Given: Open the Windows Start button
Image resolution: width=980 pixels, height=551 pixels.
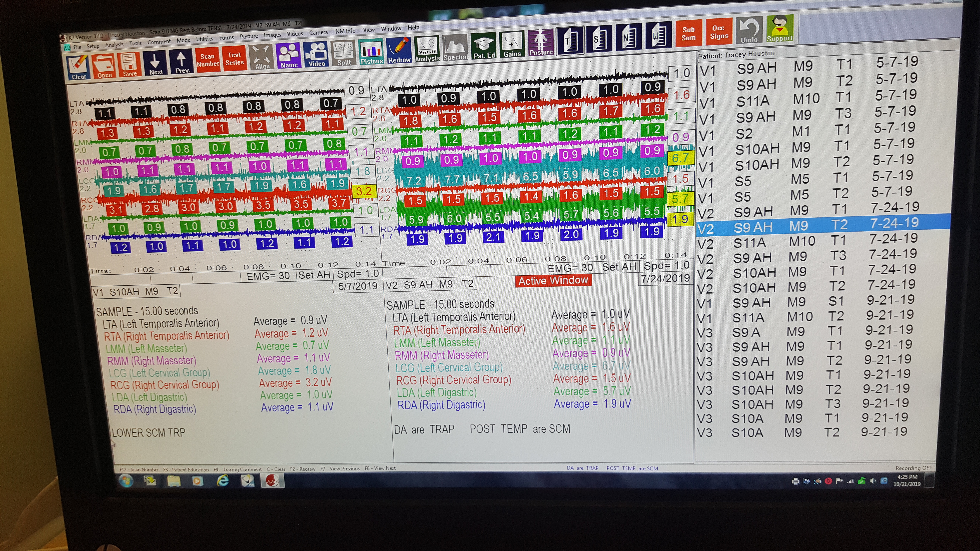Looking at the screenshot, I should click(126, 481).
